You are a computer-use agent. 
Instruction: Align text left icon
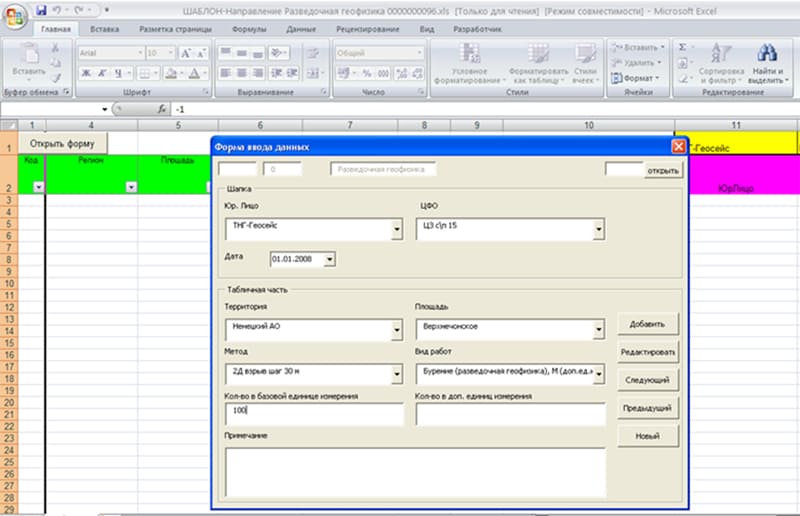tap(226, 73)
